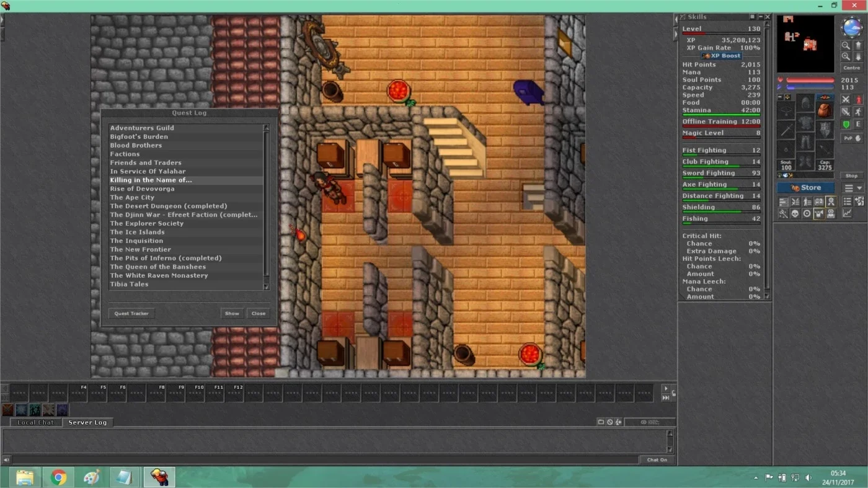Click the folder-shaped icon in the chat bar
The height and width of the screenshot is (488, 868).
click(x=601, y=422)
